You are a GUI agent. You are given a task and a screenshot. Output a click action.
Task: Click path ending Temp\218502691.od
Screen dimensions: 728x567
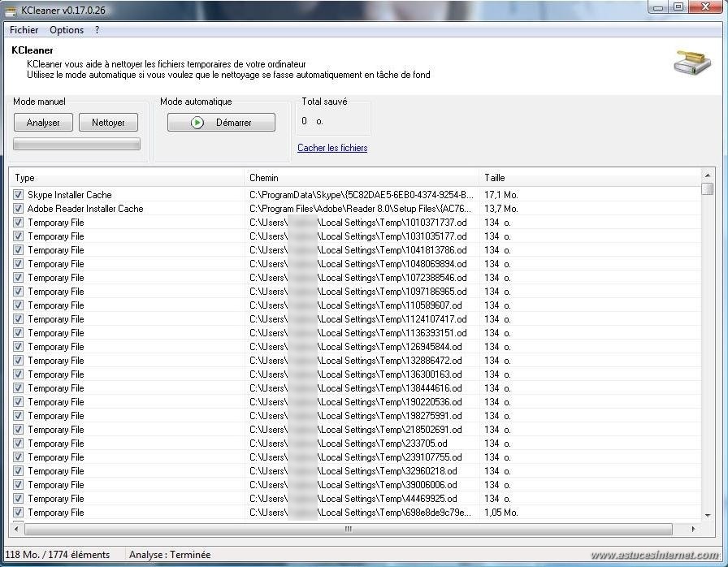(356, 429)
